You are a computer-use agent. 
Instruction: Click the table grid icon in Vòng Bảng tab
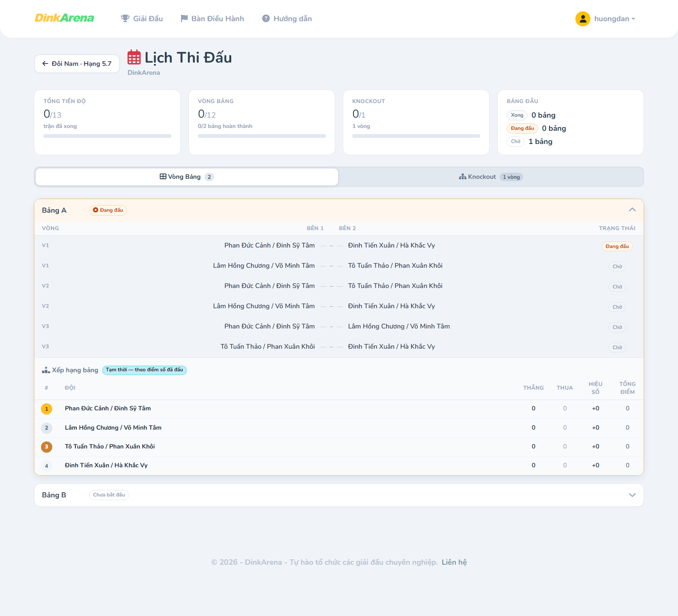[x=163, y=176]
